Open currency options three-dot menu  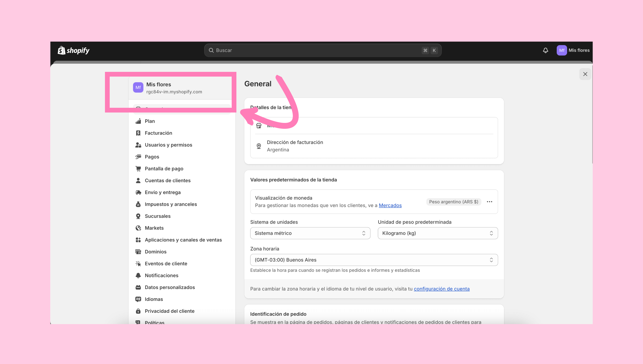[489, 202]
